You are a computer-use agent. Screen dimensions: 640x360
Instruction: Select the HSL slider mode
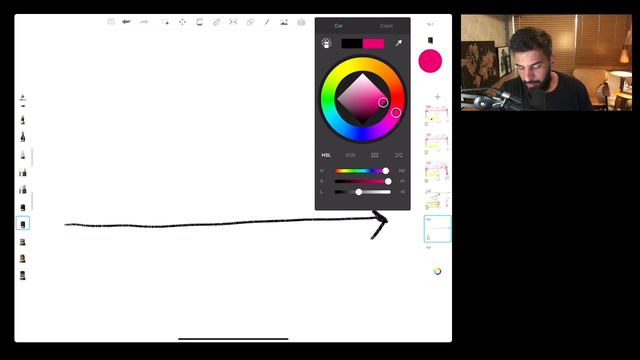point(326,155)
